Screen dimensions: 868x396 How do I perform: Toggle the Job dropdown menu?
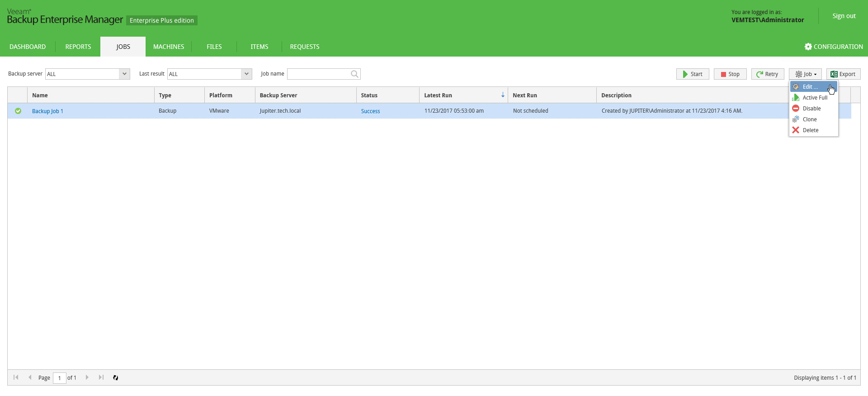click(x=806, y=74)
